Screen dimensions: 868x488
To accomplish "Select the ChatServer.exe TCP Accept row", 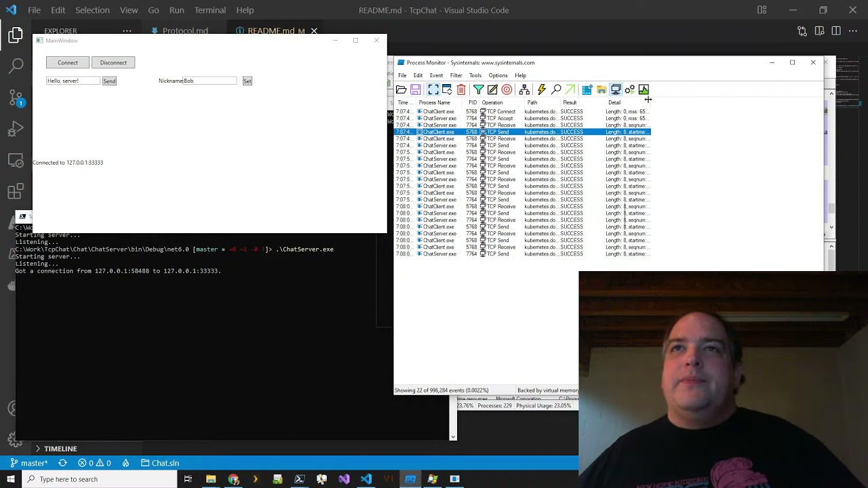I will click(522, 118).
